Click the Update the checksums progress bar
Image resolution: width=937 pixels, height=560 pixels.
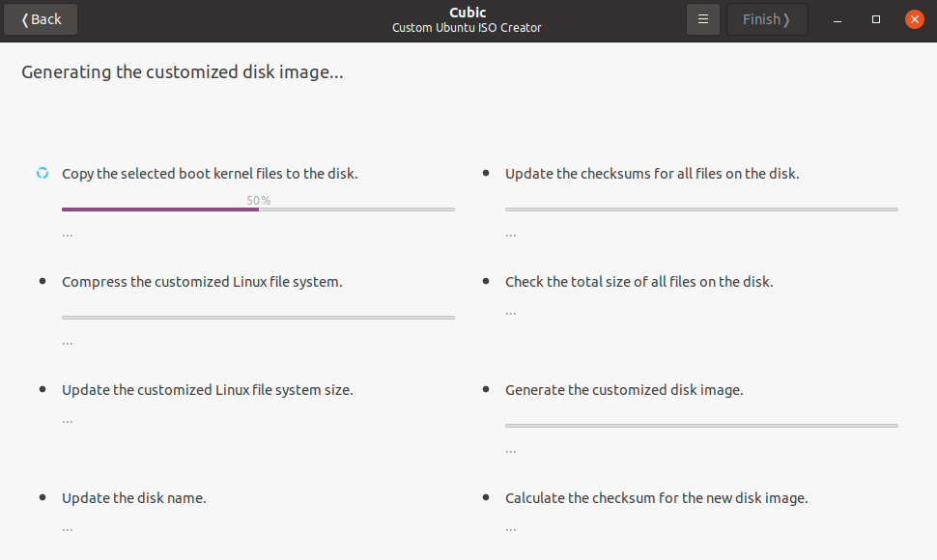[x=701, y=209]
